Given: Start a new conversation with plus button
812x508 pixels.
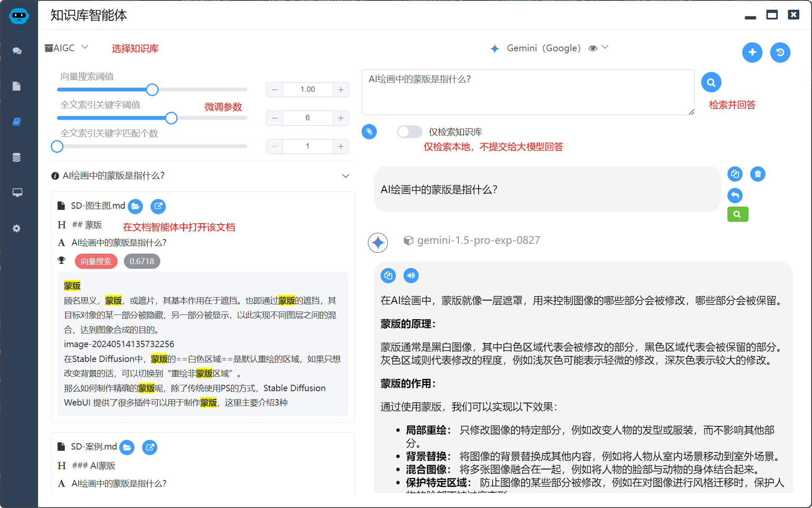Looking at the screenshot, I should click(x=752, y=52).
